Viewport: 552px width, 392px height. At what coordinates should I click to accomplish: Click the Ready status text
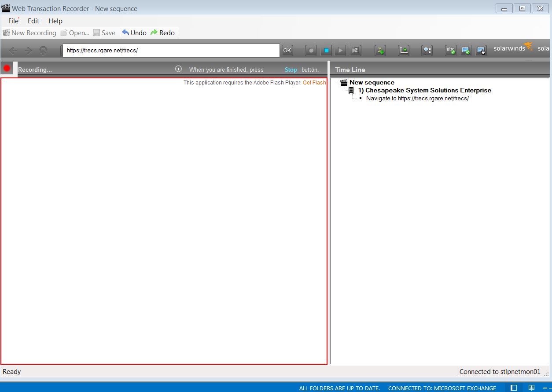[12, 372]
